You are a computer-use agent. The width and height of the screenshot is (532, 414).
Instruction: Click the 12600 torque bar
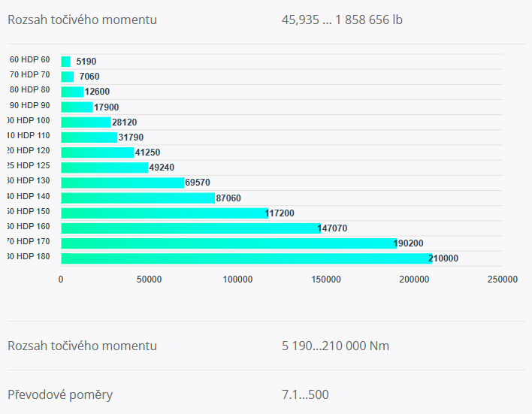tap(72, 92)
